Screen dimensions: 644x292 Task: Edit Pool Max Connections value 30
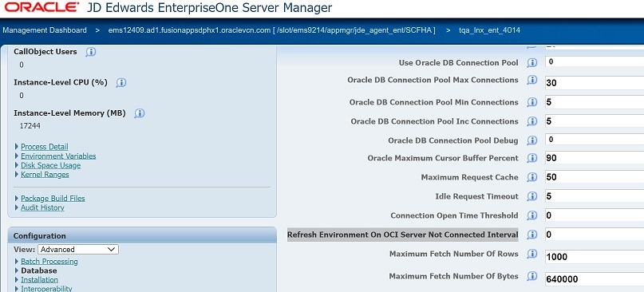595,82
